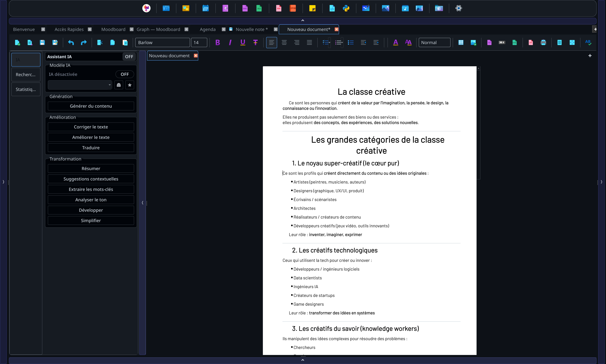Save the document with the floppy disk icon
Screen dimensions: 606x364
click(x=42, y=43)
